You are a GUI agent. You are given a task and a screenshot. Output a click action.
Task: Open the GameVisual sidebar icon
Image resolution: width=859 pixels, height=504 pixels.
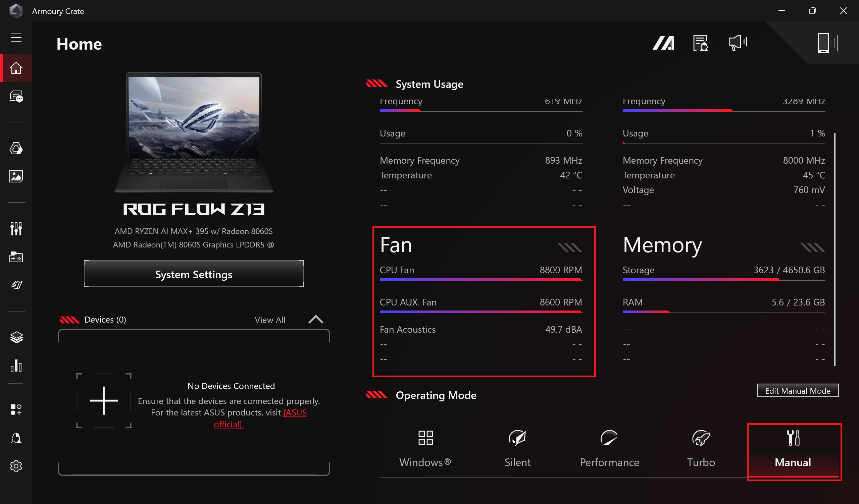tap(16, 285)
